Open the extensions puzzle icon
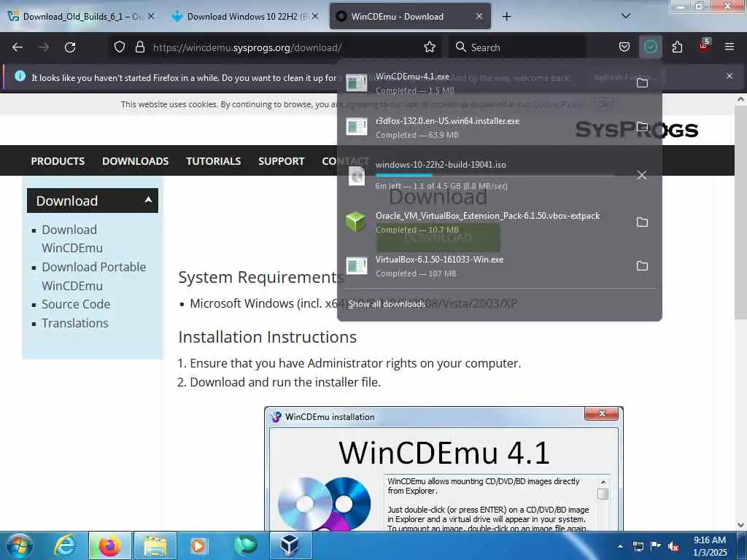Image resolution: width=747 pixels, height=560 pixels. pyautogui.click(x=677, y=47)
